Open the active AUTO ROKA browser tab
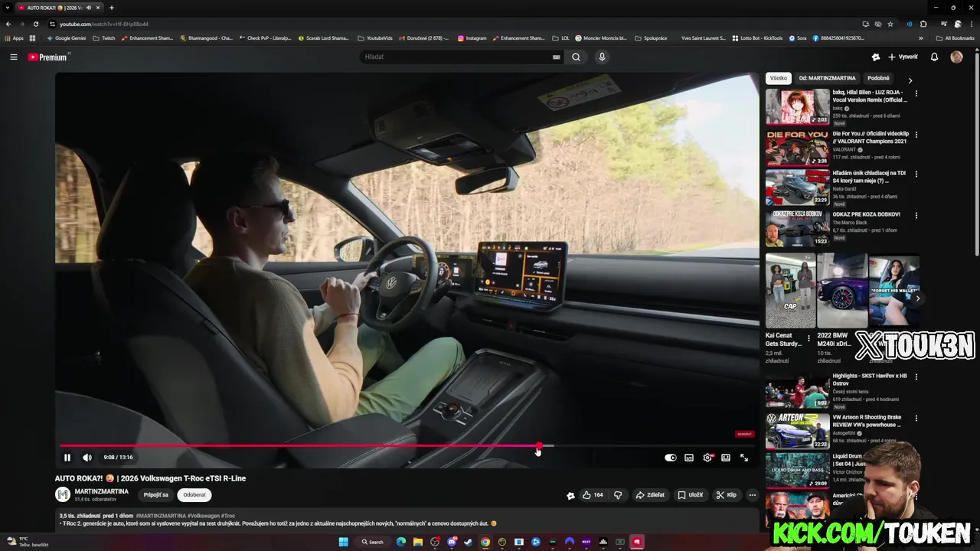The width and height of the screenshot is (980, 551). point(60,8)
